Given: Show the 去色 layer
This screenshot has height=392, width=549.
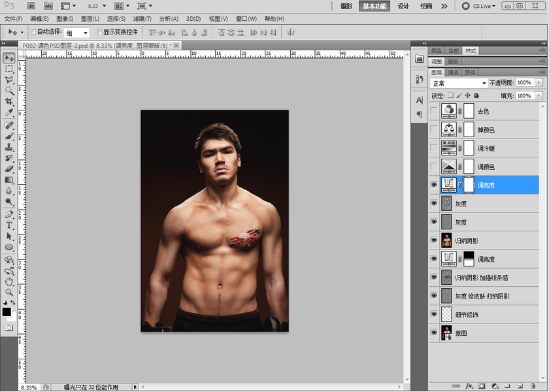Looking at the screenshot, I should pyautogui.click(x=434, y=112).
